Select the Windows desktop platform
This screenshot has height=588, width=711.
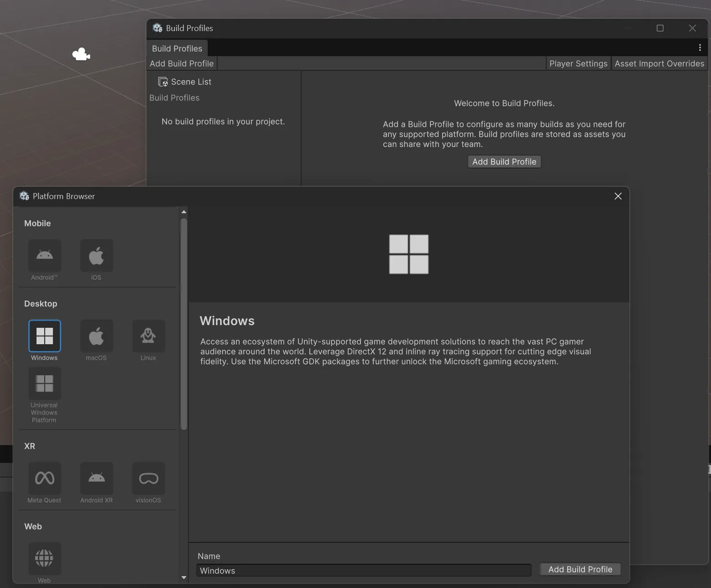pos(44,336)
